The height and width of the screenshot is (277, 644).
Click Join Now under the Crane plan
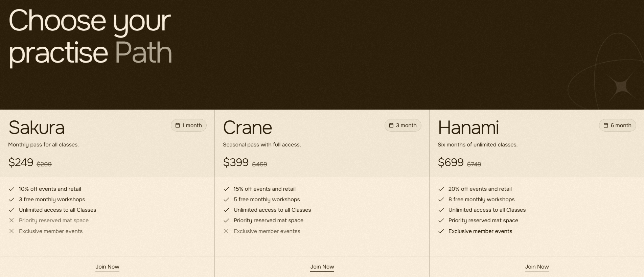point(322,267)
